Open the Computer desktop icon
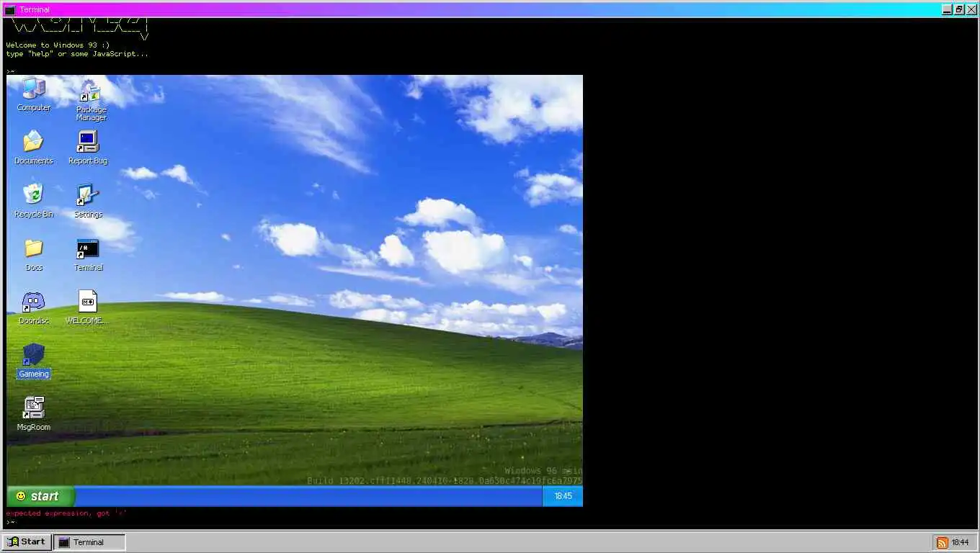This screenshot has width=980, height=553. (x=34, y=94)
